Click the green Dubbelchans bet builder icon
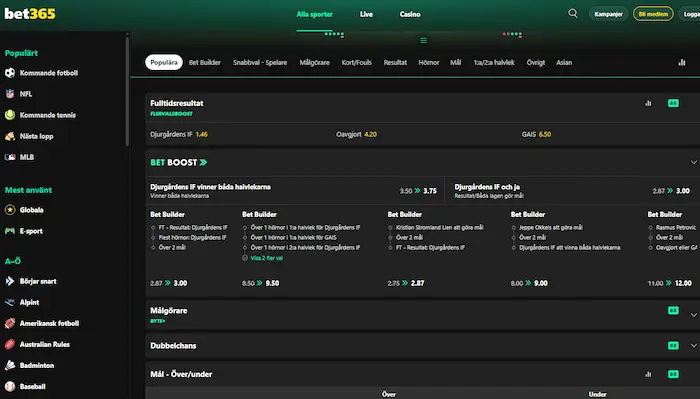700x399 pixels. [x=673, y=345]
